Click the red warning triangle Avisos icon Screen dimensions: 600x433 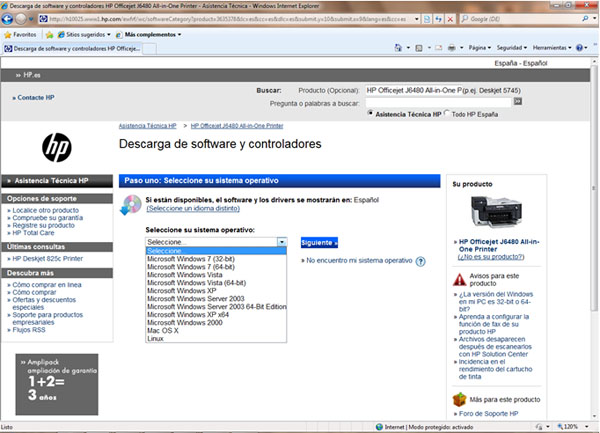(x=459, y=280)
